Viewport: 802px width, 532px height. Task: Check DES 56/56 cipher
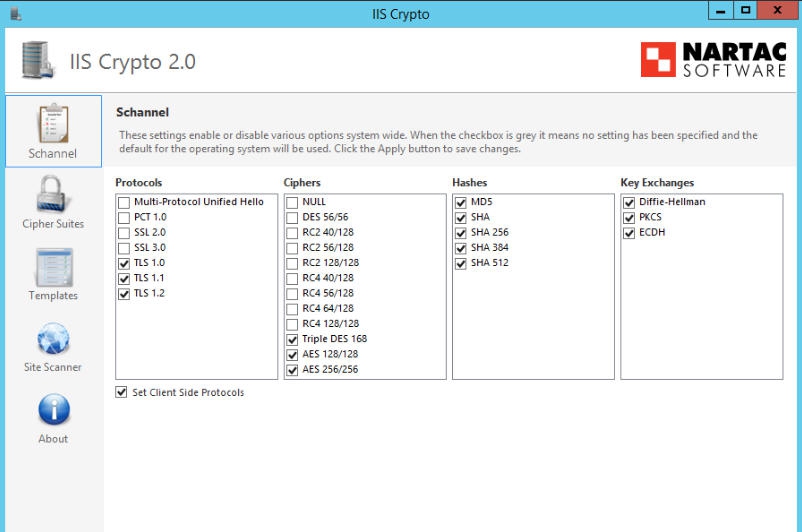pyautogui.click(x=292, y=218)
